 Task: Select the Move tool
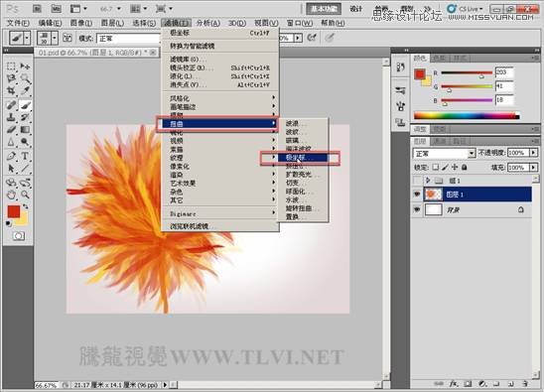tap(25, 65)
